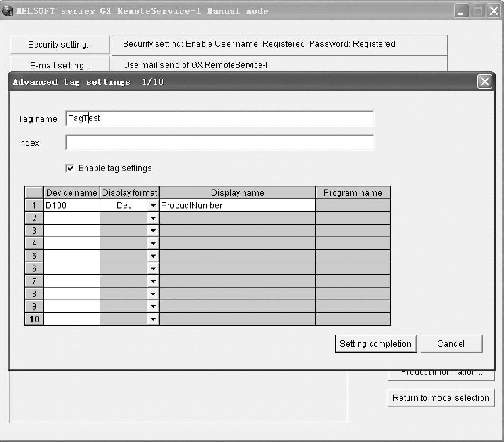Image resolution: width=504 pixels, height=442 pixels.
Task: Open Security setting options
Action: [x=60, y=45]
